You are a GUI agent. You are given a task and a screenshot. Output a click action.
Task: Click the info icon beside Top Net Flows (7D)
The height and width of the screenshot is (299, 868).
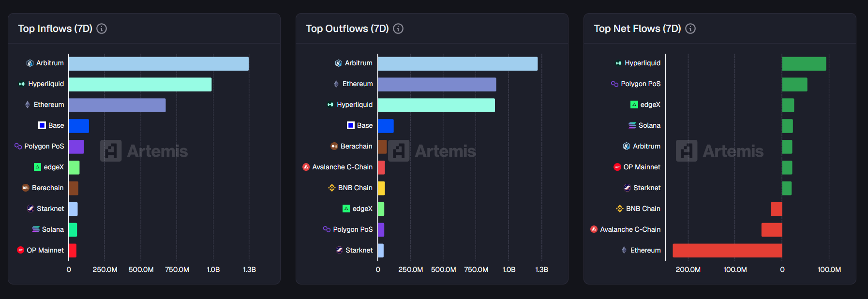690,29
